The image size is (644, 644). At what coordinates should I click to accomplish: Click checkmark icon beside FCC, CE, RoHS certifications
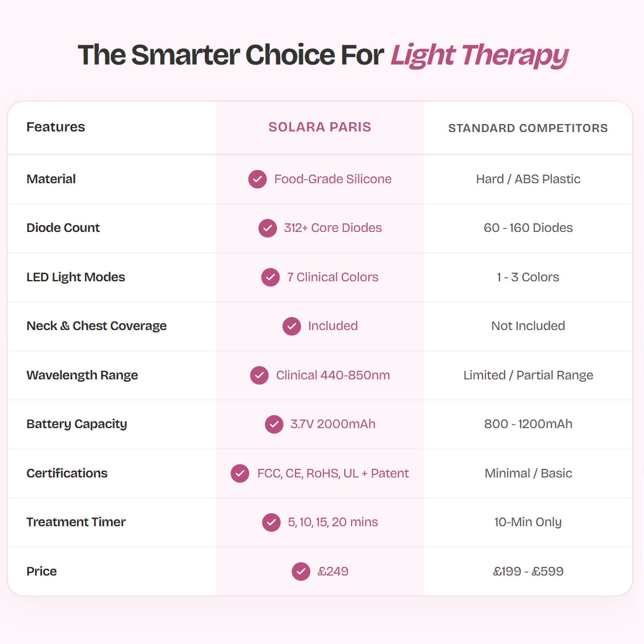click(x=240, y=473)
